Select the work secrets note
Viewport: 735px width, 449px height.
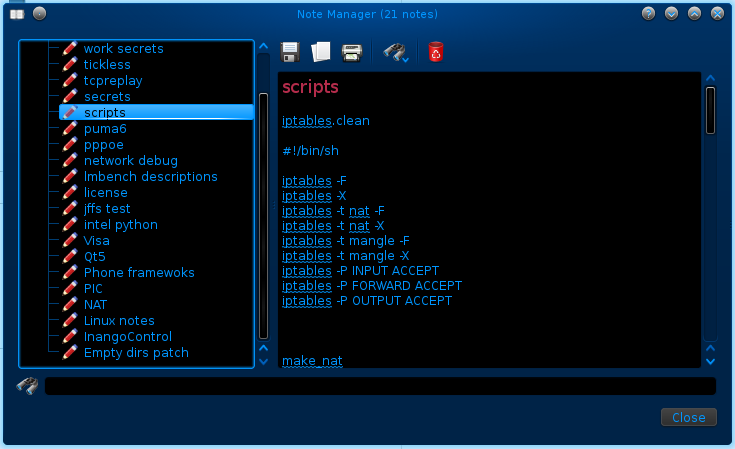[123, 48]
